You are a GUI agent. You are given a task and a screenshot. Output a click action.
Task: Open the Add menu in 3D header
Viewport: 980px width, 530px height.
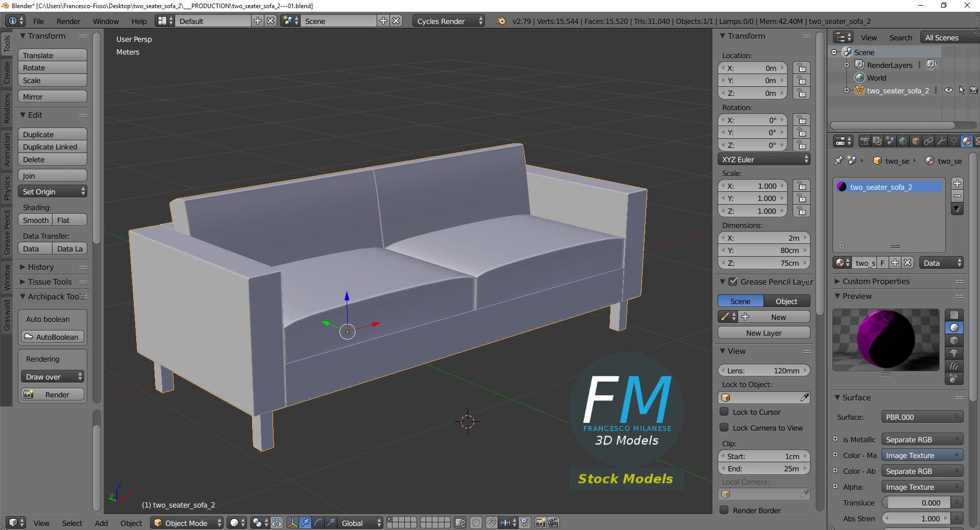click(101, 523)
